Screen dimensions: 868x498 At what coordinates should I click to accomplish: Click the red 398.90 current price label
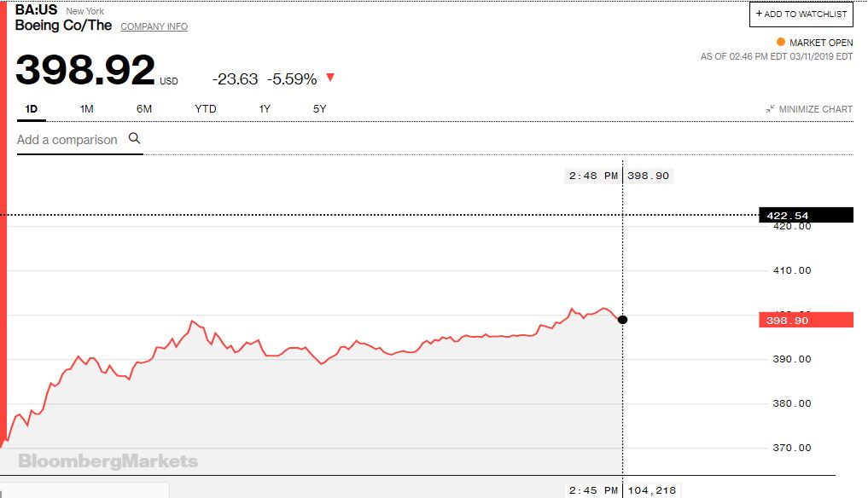(806, 320)
